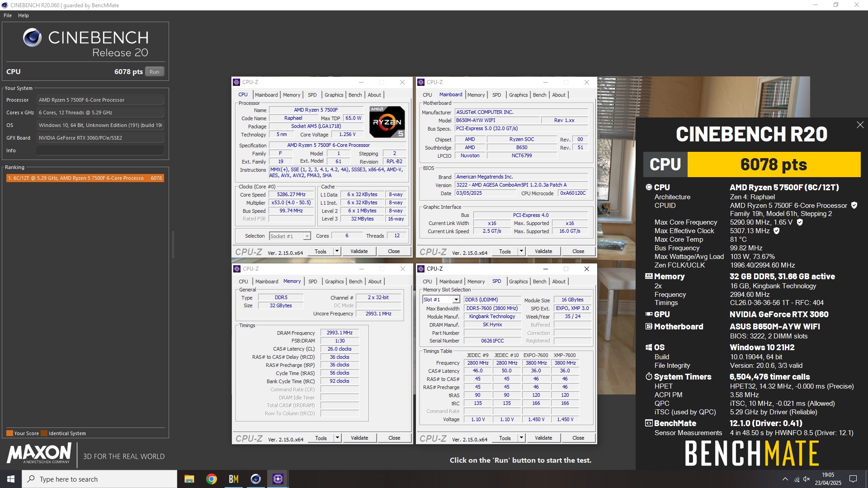Screen dimensions: 868x488
Task: Click the Your Score orange legend swatch
Action: (x=9, y=433)
